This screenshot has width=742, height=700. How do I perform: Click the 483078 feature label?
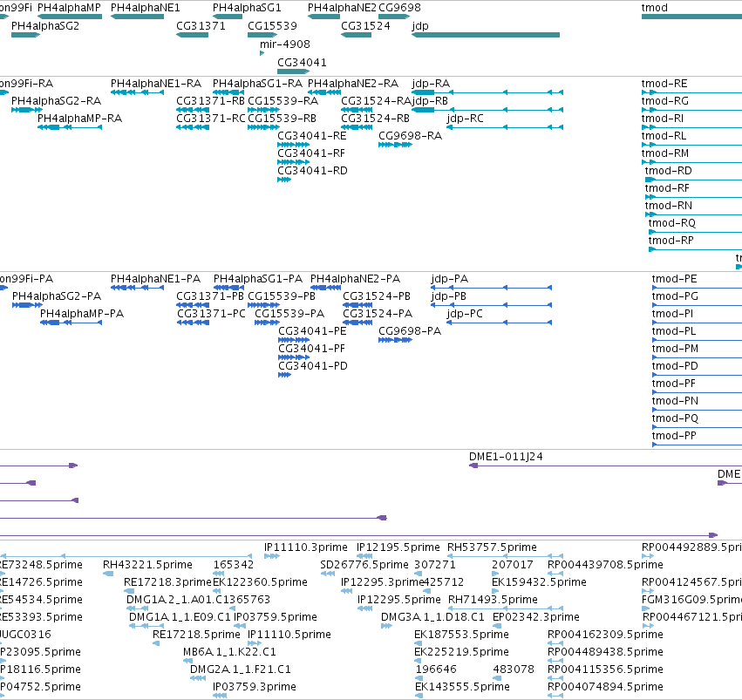514,669
